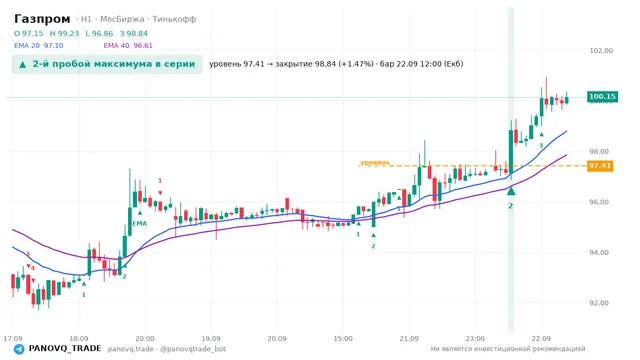The width and height of the screenshot is (640, 360).
Task: Click the 94.00 price axis label
Action: [x=599, y=253]
